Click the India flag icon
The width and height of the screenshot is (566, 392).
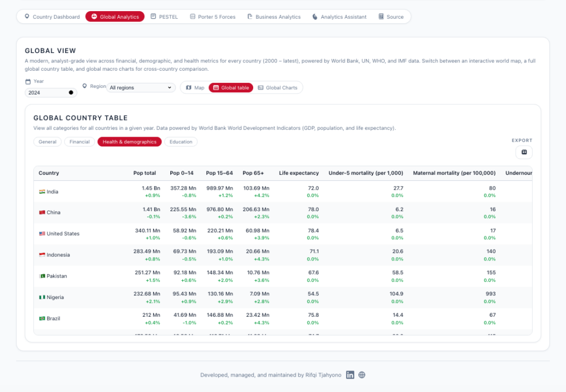pyautogui.click(x=42, y=192)
